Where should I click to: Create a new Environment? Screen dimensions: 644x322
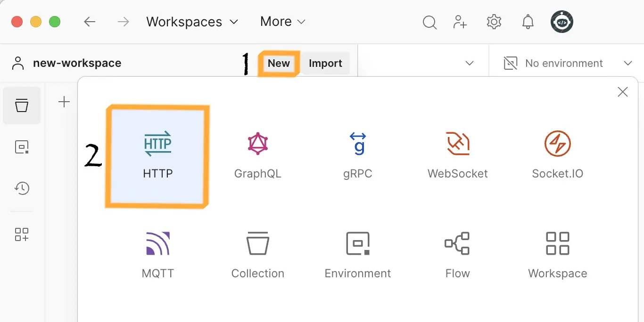(358, 255)
